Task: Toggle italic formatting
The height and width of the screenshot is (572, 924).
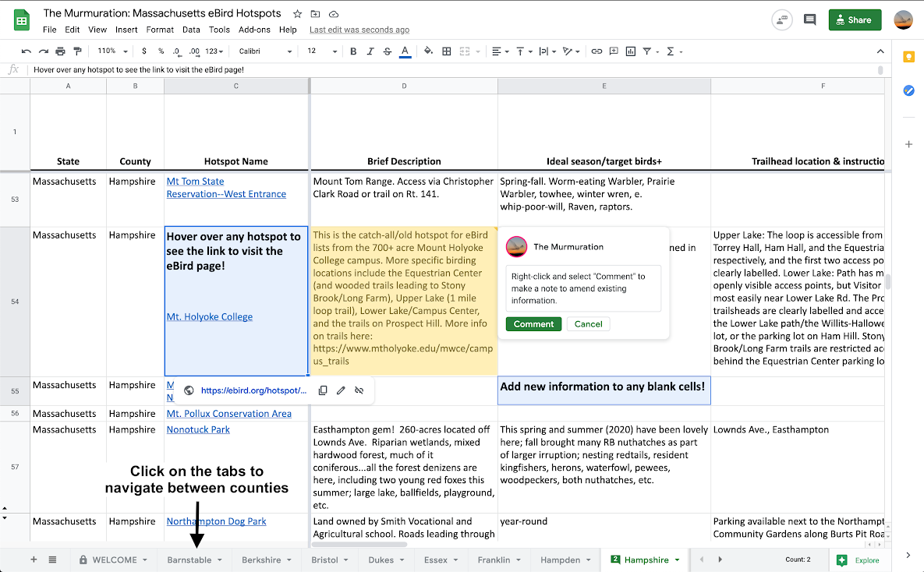Action: [x=370, y=51]
